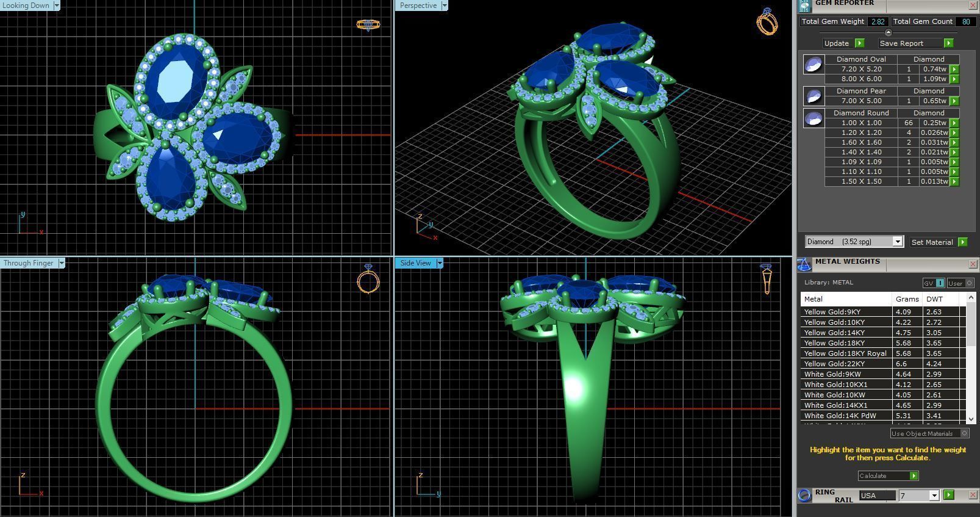Select the White Gold:14K PdW row
The width and height of the screenshot is (980, 517).
883,416
